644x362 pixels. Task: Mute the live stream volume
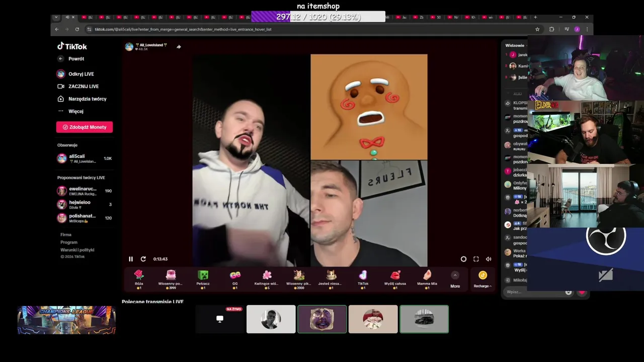[489, 259]
